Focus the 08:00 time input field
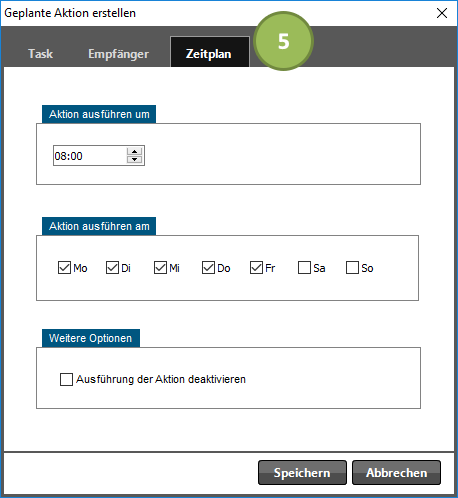This screenshot has width=458, height=498. [90, 156]
